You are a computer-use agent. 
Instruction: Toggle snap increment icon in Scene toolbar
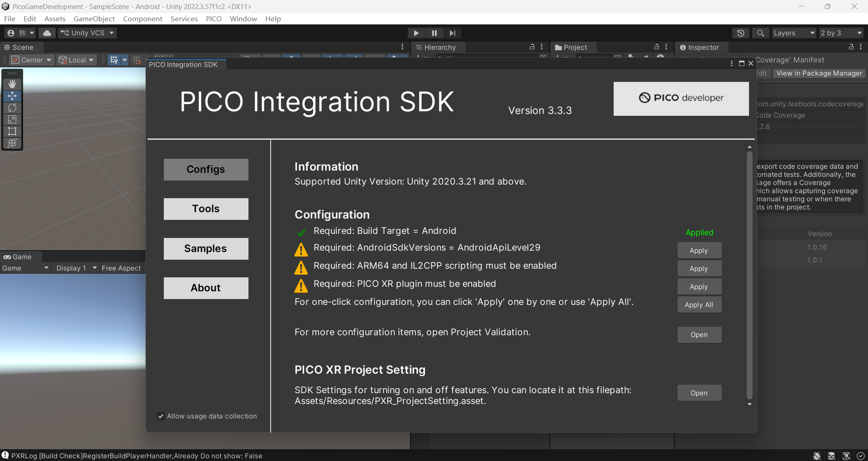(136, 60)
